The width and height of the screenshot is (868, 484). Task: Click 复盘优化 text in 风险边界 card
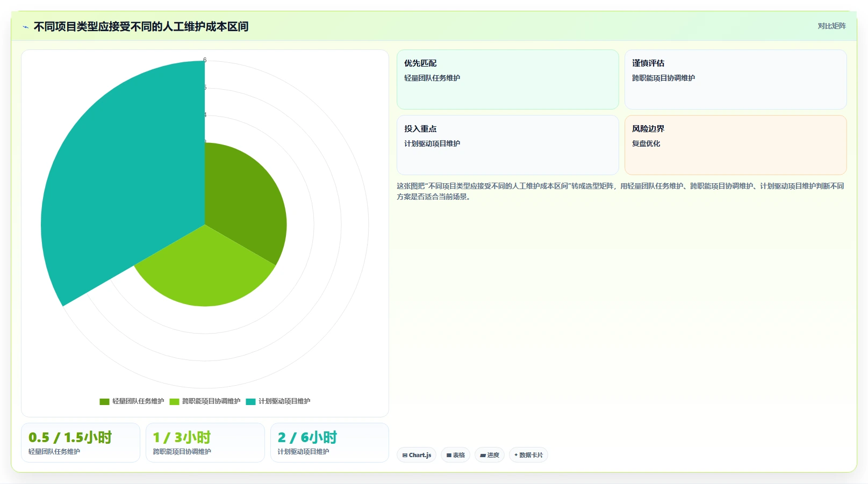point(646,143)
